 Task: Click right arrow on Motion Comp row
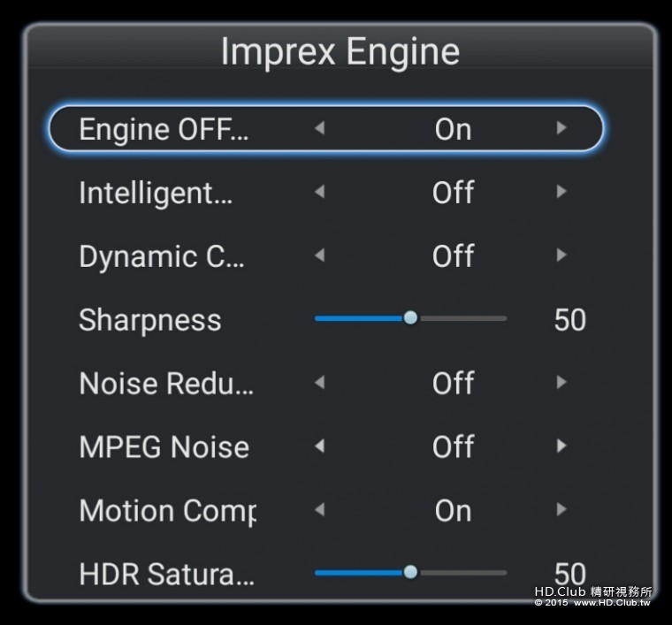point(561,510)
